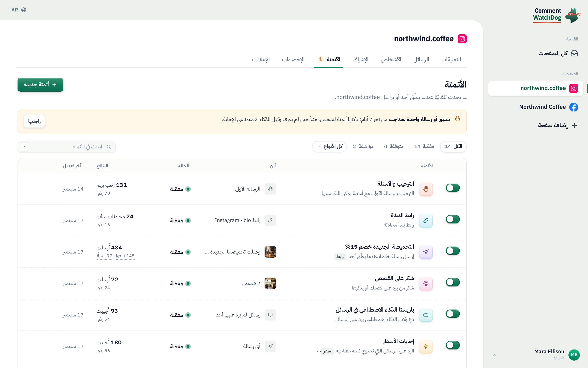The width and height of the screenshot is (588, 368).
Task: Click the Comment WatchDog logo
Action: 557,15
